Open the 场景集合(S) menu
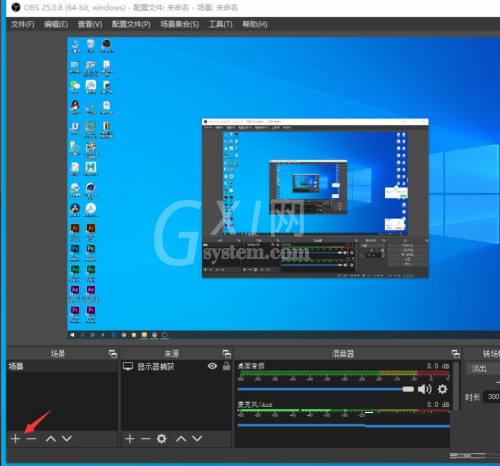The height and width of the screenshot is (466, 500). point(180,24)
